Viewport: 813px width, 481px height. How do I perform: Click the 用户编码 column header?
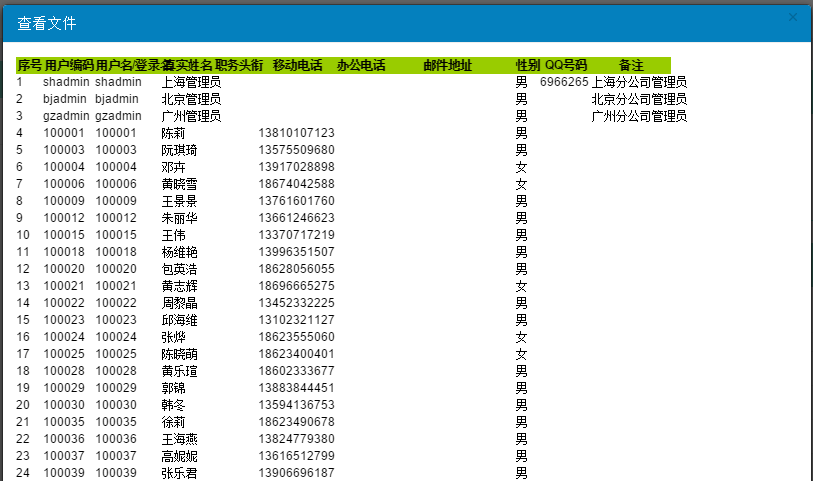click(69, 65)
